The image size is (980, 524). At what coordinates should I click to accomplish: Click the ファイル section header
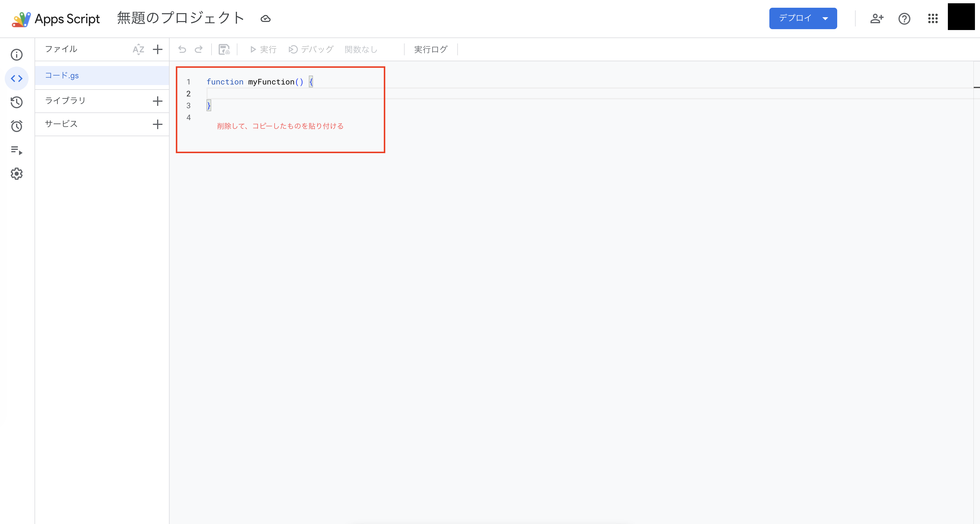(61, 49)
